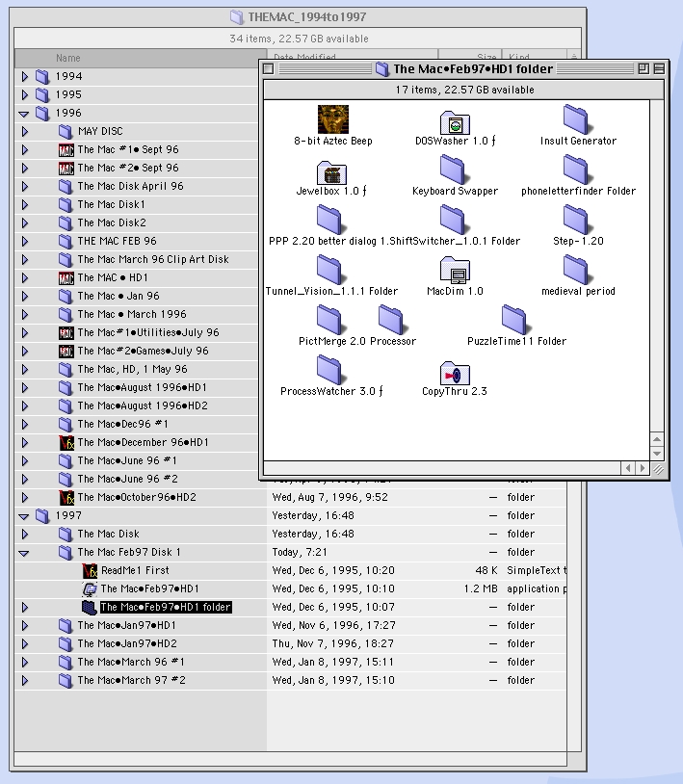Viewport: 683px width, 784px height.
Task: Select the medieval period folder
Action: 576,269
